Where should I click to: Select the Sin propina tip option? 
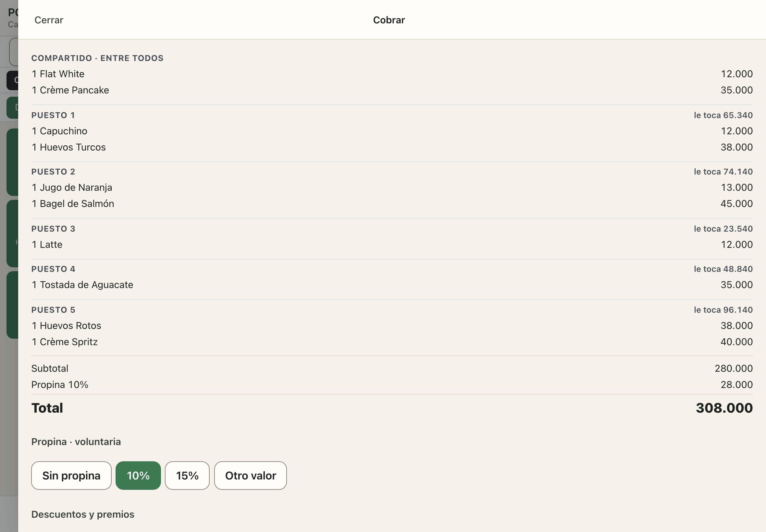pos(71,475)
